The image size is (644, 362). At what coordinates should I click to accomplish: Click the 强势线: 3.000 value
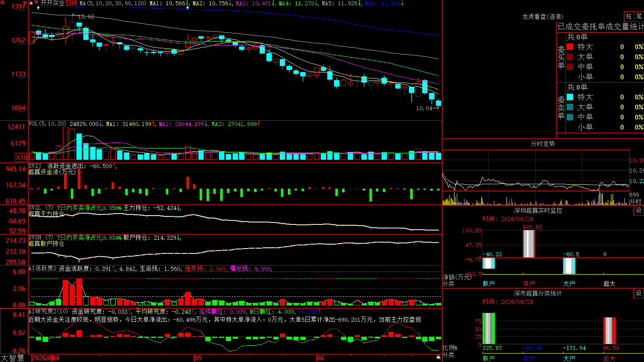[205, 269]
